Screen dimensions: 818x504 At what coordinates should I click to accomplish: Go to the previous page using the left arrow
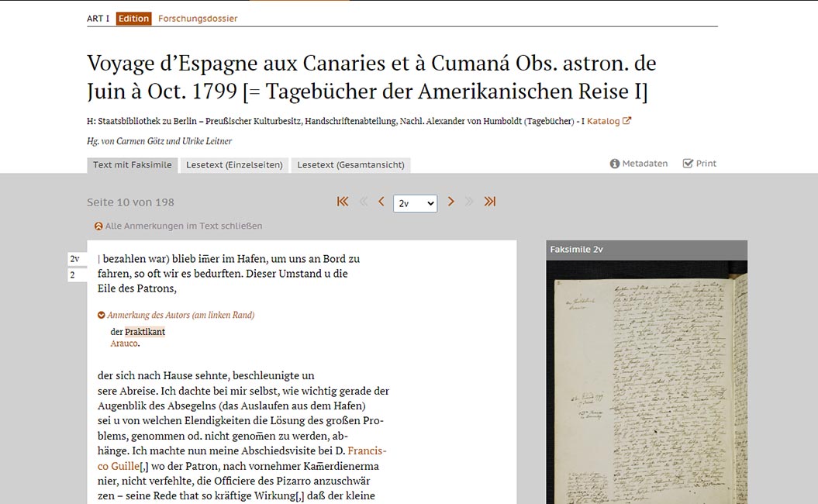click(381, 201)
